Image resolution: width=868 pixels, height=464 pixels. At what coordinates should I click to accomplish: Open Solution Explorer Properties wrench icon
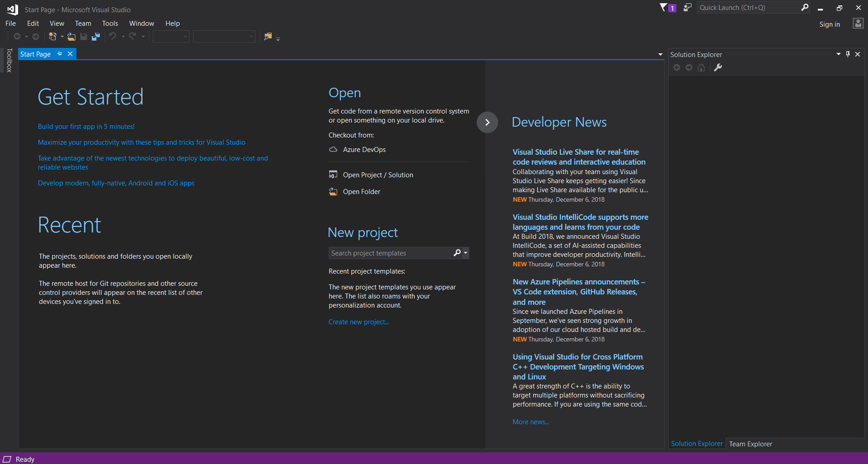tap(718, 67)
